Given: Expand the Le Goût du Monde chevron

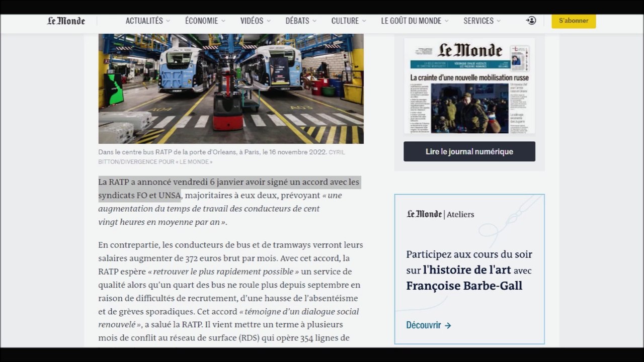Looking at the screenshot, I should tap(446, 21).
